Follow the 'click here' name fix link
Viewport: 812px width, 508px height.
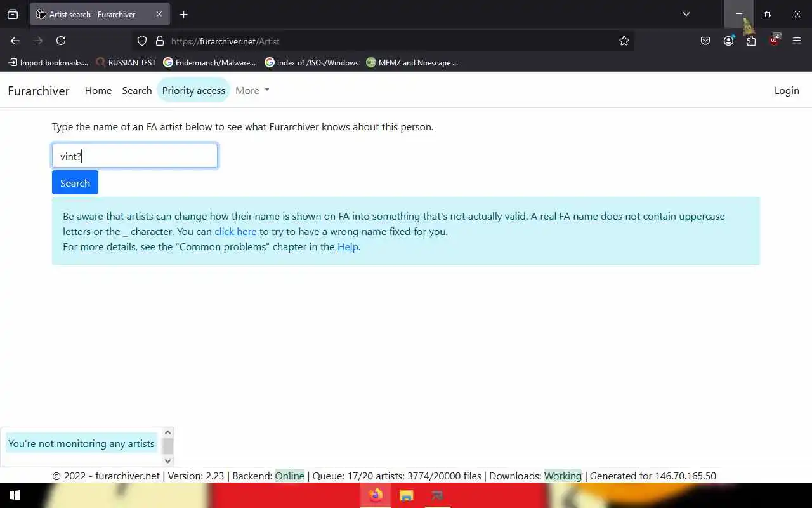[x=235, y=231]
